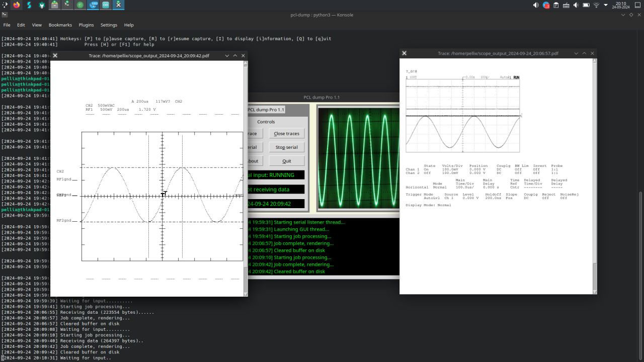Expand hidden icons arrow in system tray
The width and height of the screenshot is (644, 362).
[x=606, y=6]
